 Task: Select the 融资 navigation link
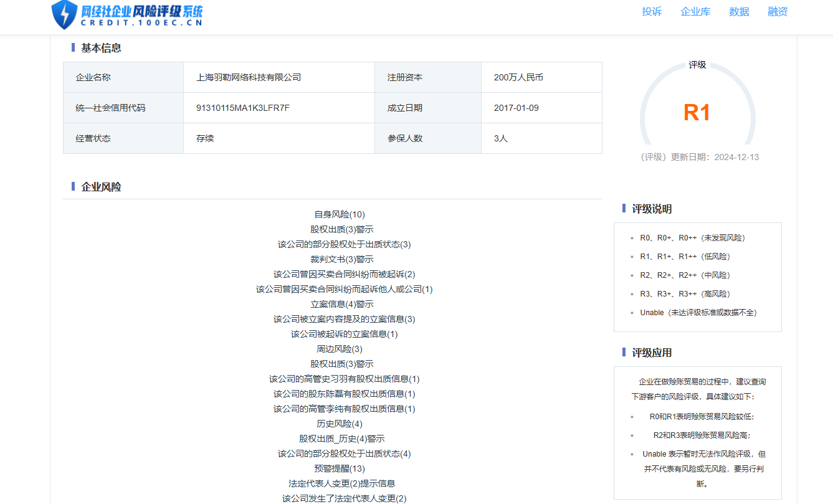(x=778, y=12)
